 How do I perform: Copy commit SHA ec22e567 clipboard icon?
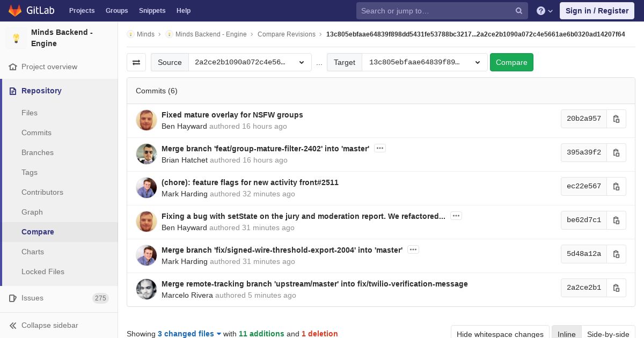click(616, 187)
